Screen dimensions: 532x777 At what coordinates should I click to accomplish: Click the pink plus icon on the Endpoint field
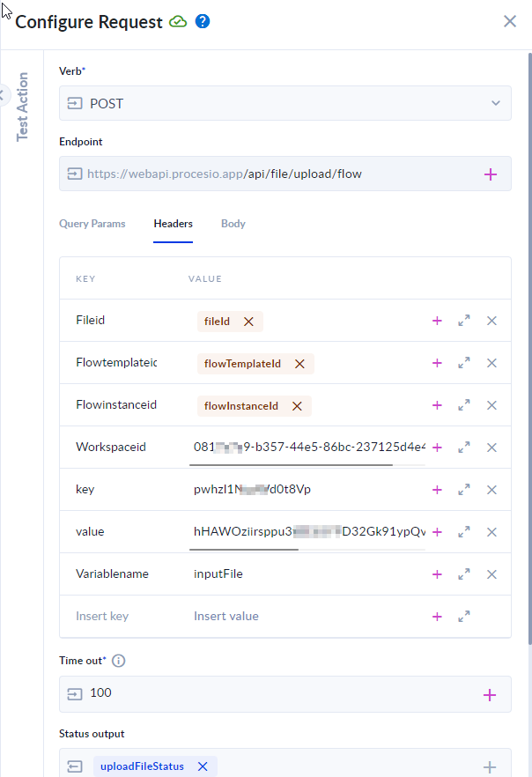coord(491,174)
